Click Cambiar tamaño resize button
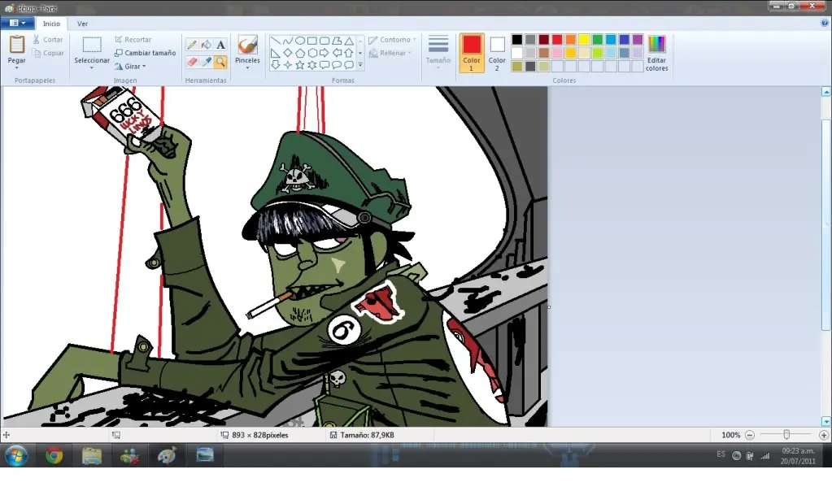Viewport: 832px width, 504px height. [145, 53]
